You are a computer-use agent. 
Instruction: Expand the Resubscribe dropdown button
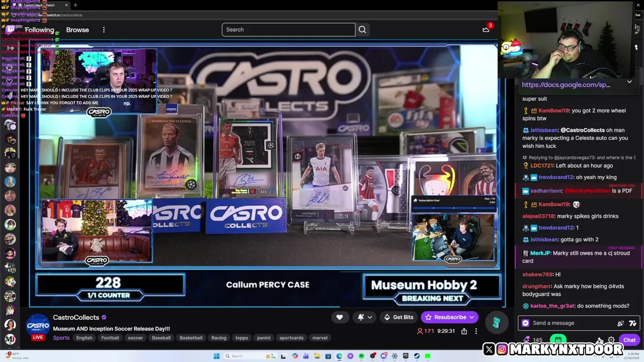(472, 317)
